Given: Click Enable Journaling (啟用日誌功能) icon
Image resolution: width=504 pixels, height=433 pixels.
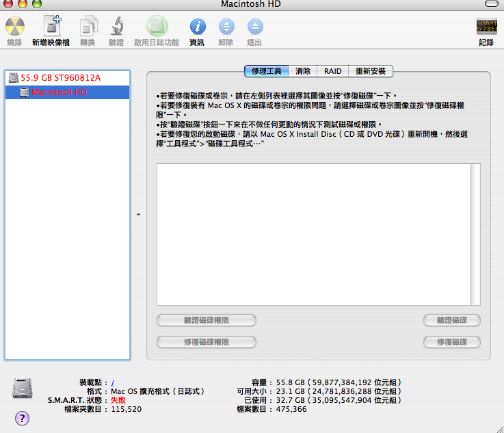Looking at the screenshot, I should (x=157, y=26).
